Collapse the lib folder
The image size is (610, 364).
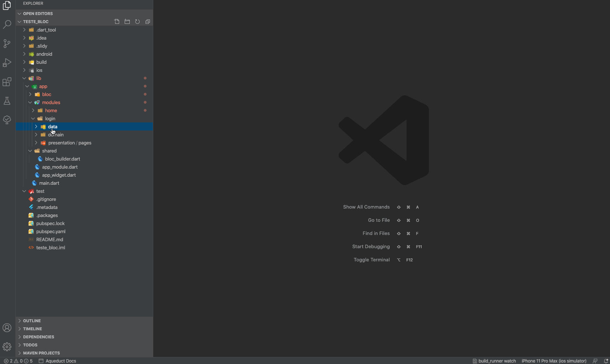(84, 78)
